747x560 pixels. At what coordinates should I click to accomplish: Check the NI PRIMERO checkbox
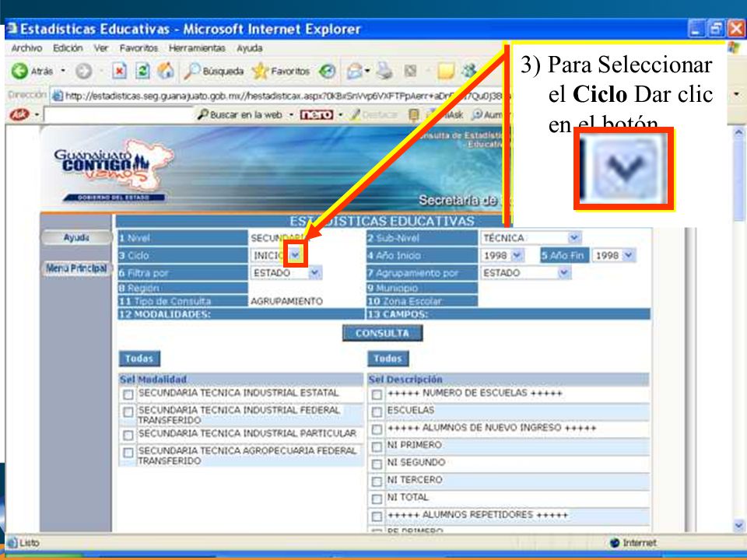pos(377,446)
